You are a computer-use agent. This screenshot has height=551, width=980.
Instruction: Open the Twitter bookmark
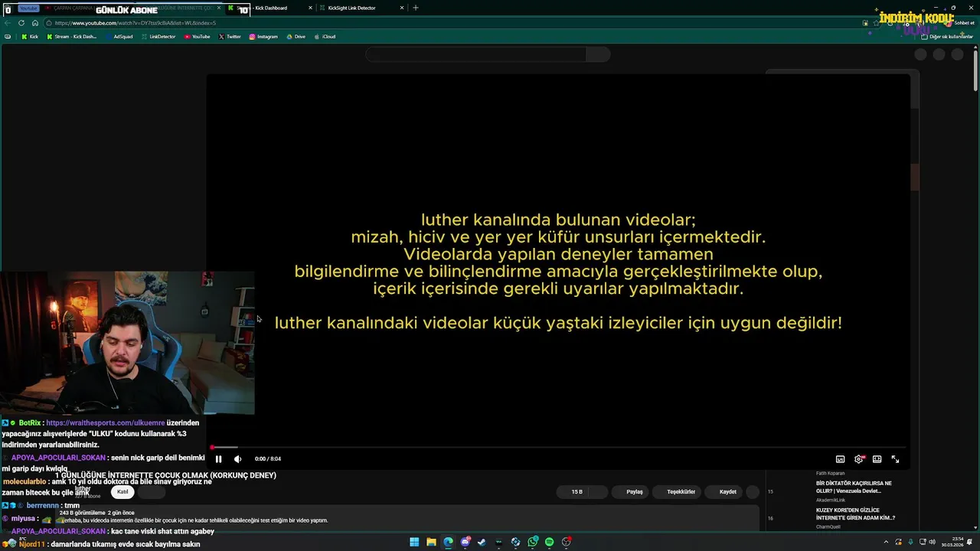[x=230, y=37]
